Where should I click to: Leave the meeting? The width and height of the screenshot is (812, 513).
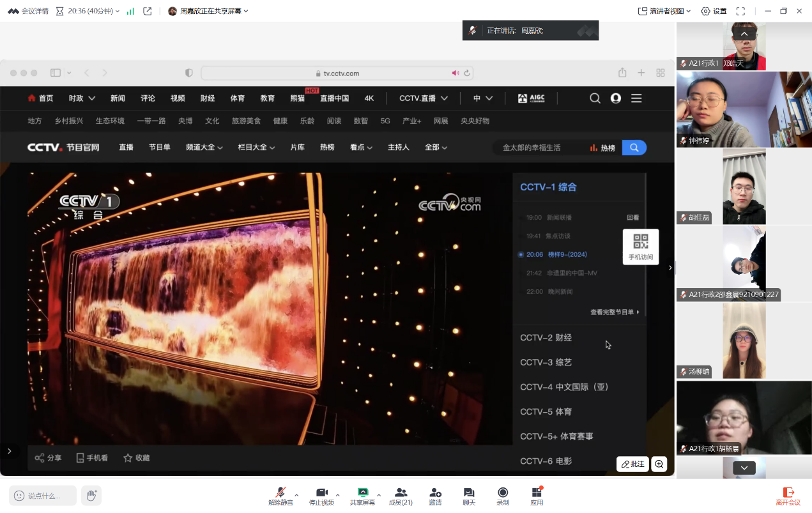click(x=788, y=493)
